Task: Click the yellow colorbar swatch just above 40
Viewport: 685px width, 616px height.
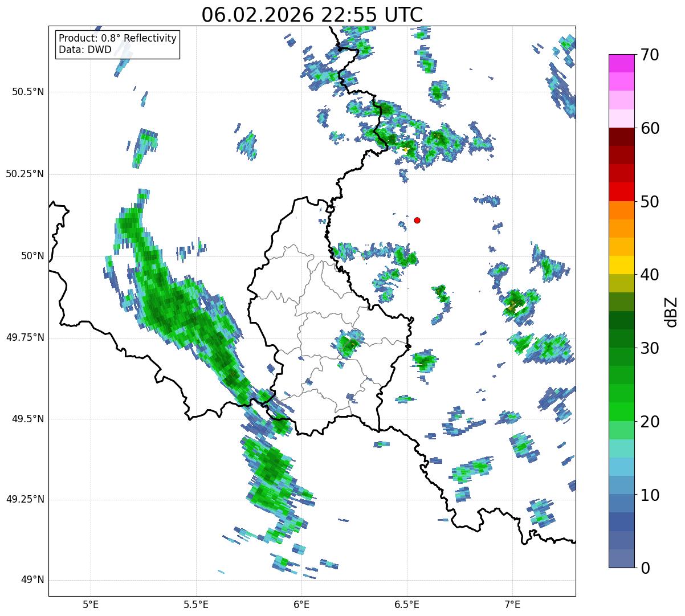Action: [x=621, y=265]
